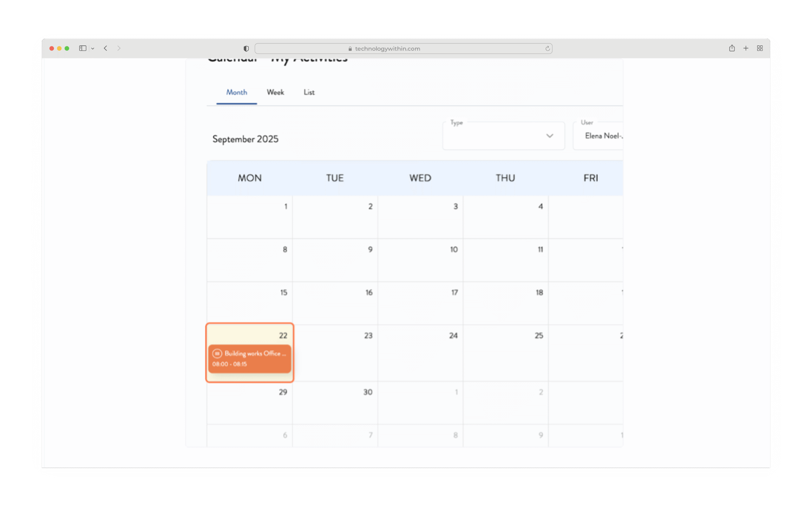Click the September 30 day cell
This screenshot has height=511, width=812.
tap(335, 403)
